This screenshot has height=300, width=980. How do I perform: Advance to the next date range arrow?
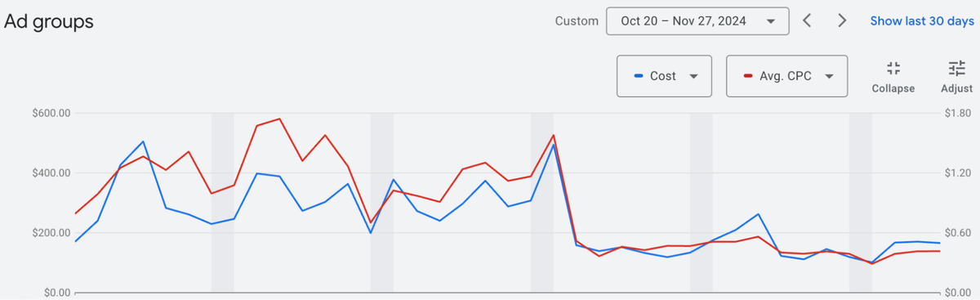842,21
